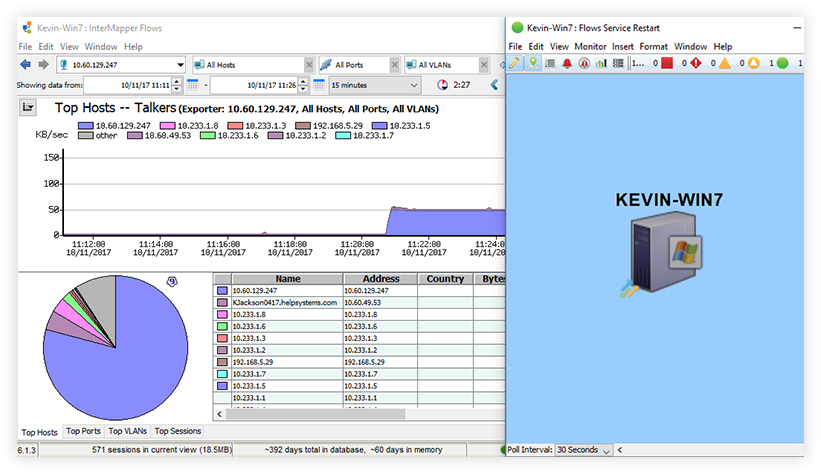Switch to the Top Sessions tab

click(x=177, y=431)
